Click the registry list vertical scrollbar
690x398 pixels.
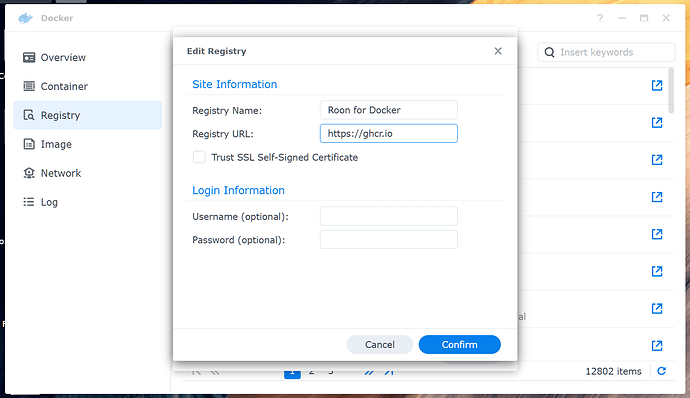[671, 90]
